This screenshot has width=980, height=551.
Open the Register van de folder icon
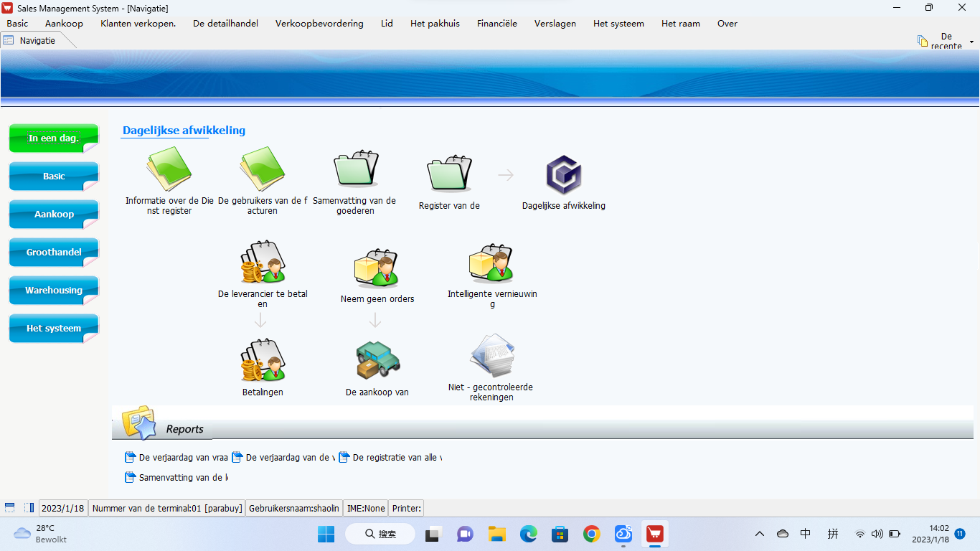(x=449, y=172)
